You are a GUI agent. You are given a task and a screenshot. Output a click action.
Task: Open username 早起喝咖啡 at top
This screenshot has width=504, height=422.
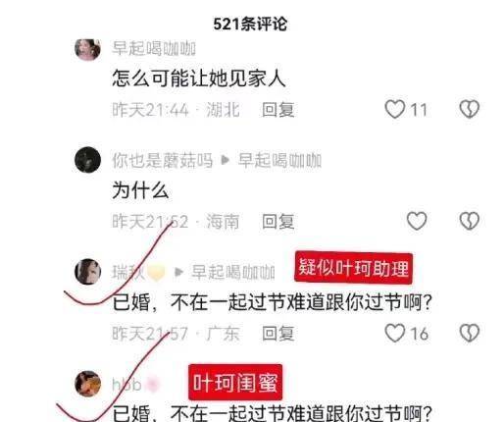pyautogui.click(x=154, y=49)
